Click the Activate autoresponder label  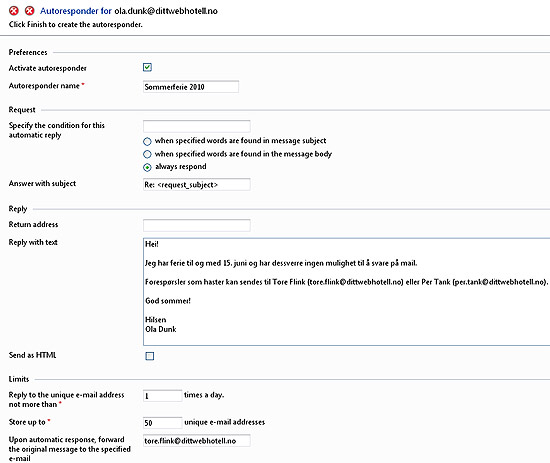[x=48, y=68]
